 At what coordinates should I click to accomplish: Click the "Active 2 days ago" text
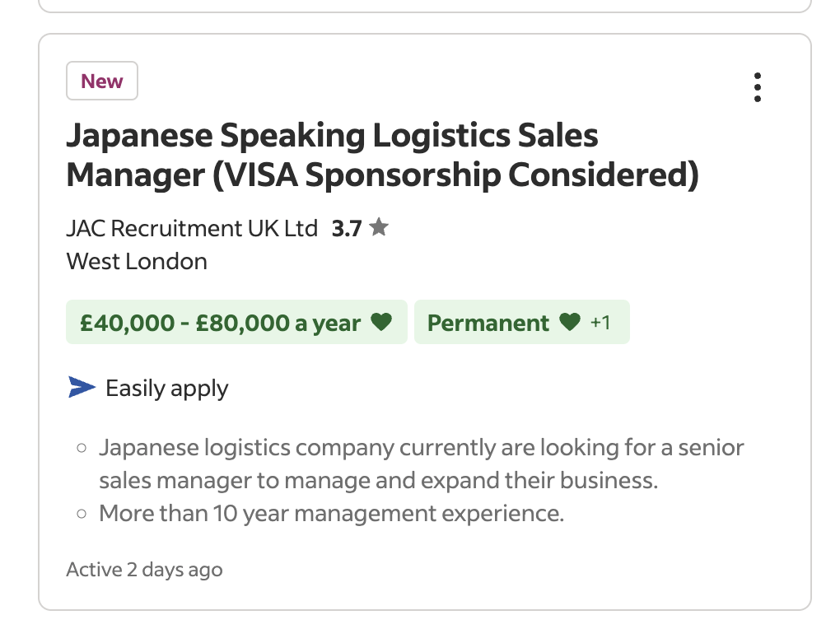click(x=144, y=570)
